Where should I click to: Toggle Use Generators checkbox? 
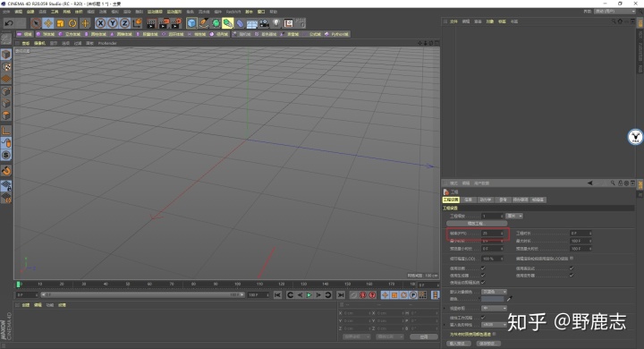click(x=483, y=275)
